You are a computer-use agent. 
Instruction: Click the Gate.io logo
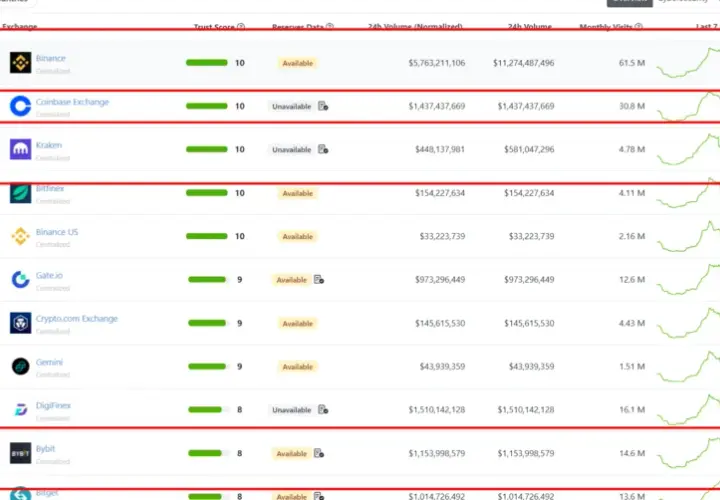(21, 279)
